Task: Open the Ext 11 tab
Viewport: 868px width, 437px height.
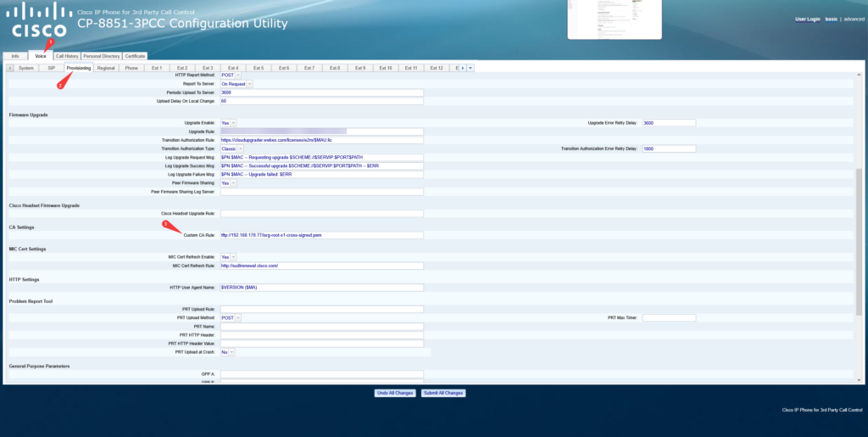Action: pos(411,68)
